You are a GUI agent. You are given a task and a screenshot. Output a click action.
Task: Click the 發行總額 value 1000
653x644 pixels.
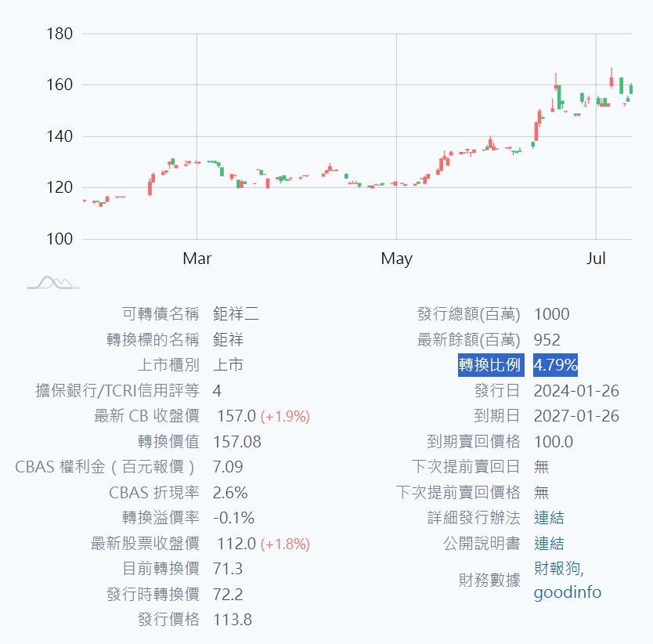pos(551,314)
